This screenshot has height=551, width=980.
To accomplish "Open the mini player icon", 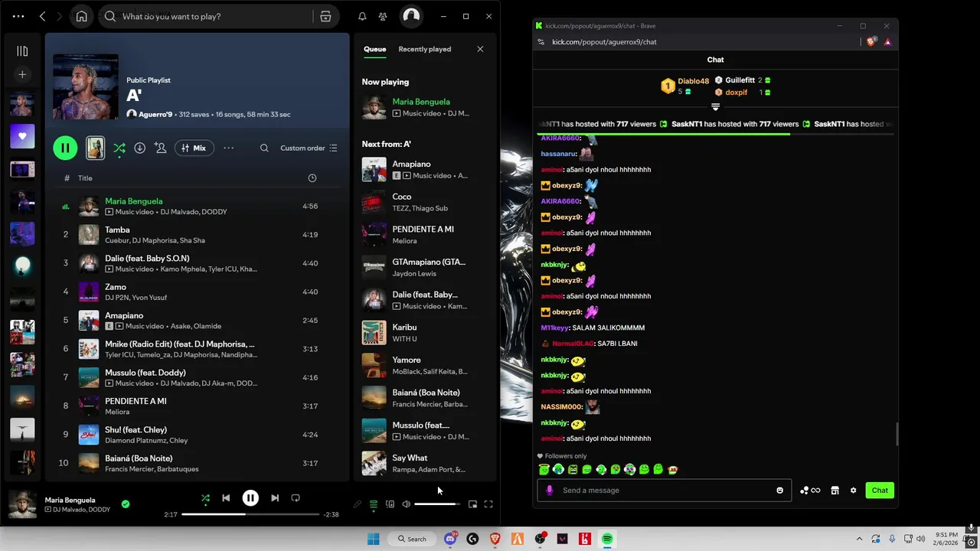I will click(472, 504).
